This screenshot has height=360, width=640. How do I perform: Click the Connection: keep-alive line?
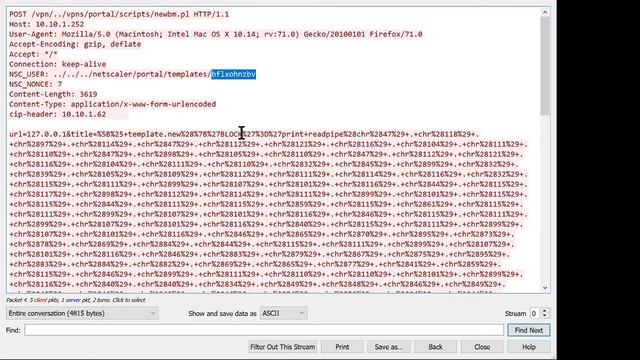[x=58, y=64]
